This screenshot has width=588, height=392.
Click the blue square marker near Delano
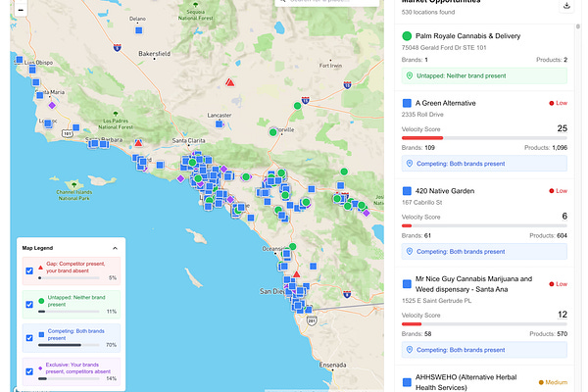coord(139,30)
